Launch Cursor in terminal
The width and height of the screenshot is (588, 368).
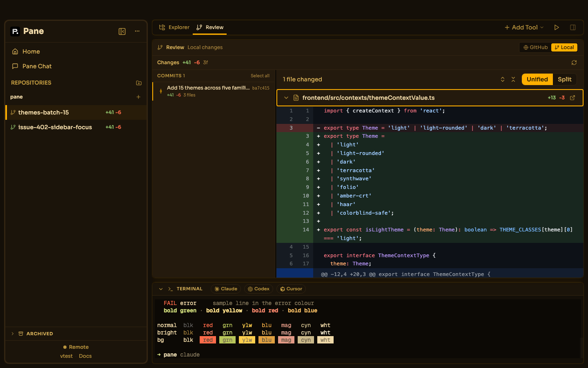pyautogui.click(x=292, y=289)
